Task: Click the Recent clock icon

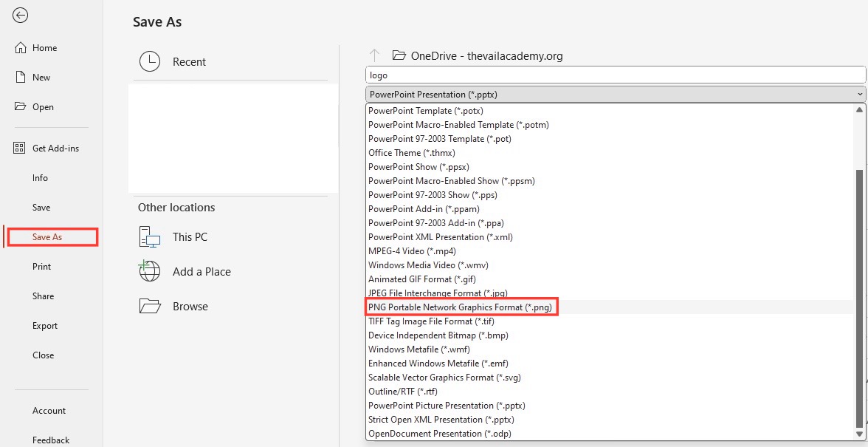Action: pos(149,61)
